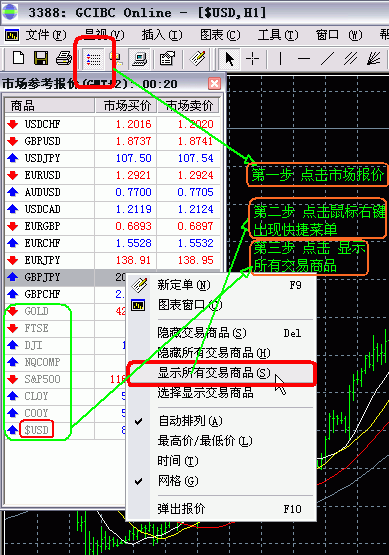Select the AUDUSD row
This screenshot has height=555, width=389.
pos(113,192)
